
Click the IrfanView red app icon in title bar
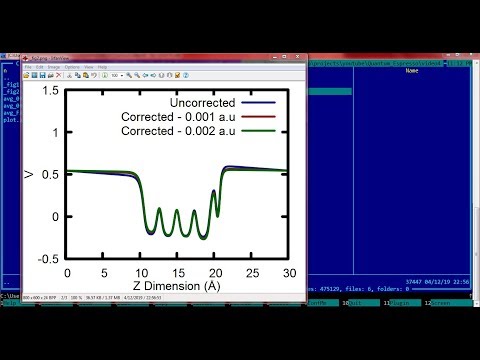click(25, 58)
